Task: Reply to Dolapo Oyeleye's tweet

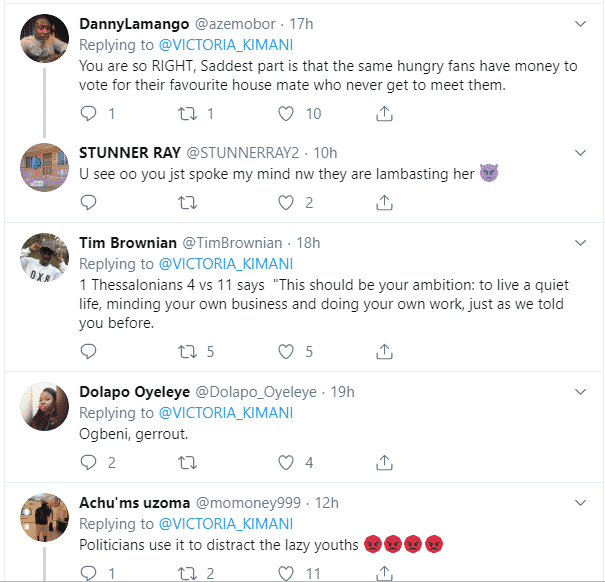Action: click(88, 462)
